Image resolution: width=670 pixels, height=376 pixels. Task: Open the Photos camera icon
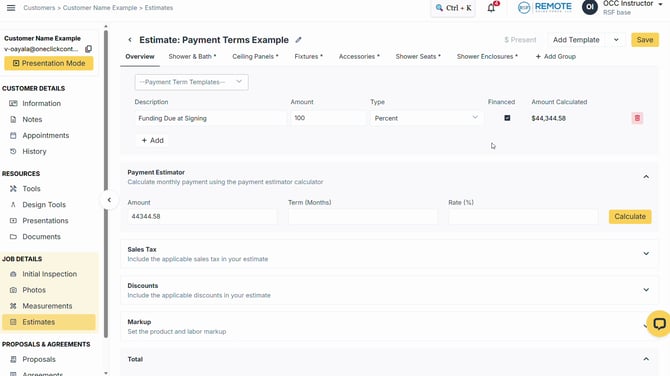pyautogui.click(x=13, y=290)
